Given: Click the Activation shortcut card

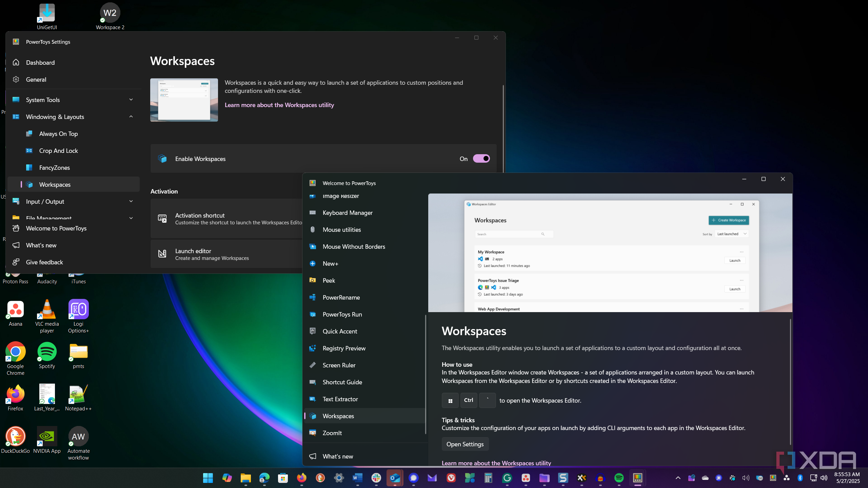Looking at the screenshot, I should [226, 218].
